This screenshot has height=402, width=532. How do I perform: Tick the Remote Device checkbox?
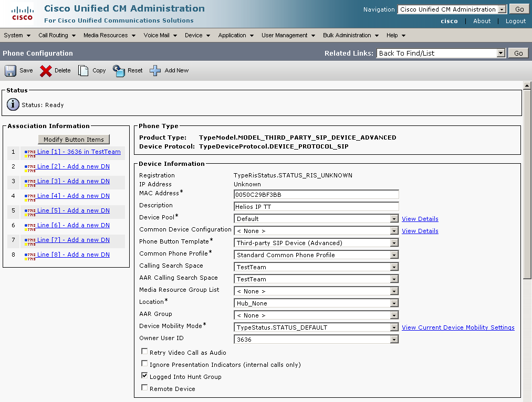pos(144,388)
